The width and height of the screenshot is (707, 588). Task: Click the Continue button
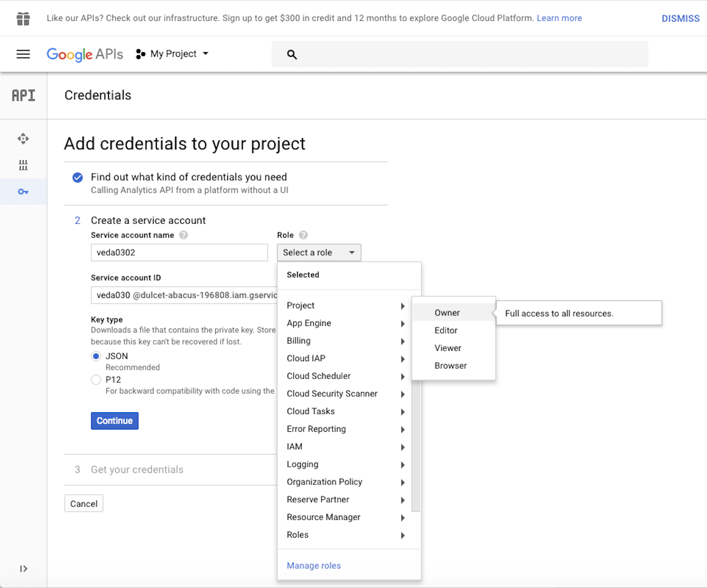pos(115,421)
